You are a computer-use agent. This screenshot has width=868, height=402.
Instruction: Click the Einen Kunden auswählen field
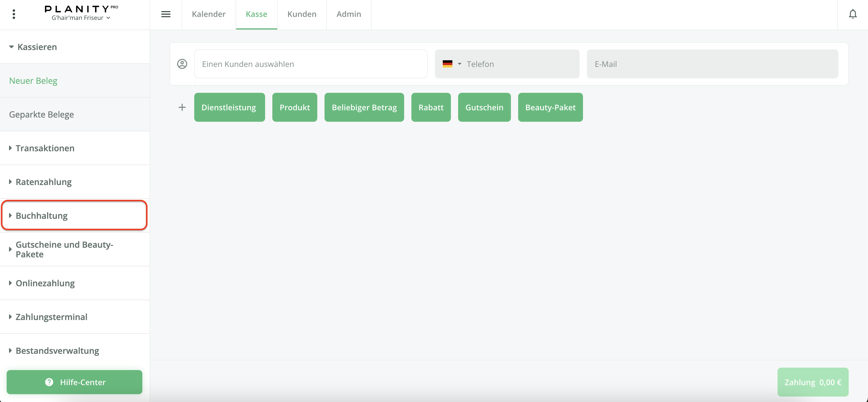[x=310, y=64]
